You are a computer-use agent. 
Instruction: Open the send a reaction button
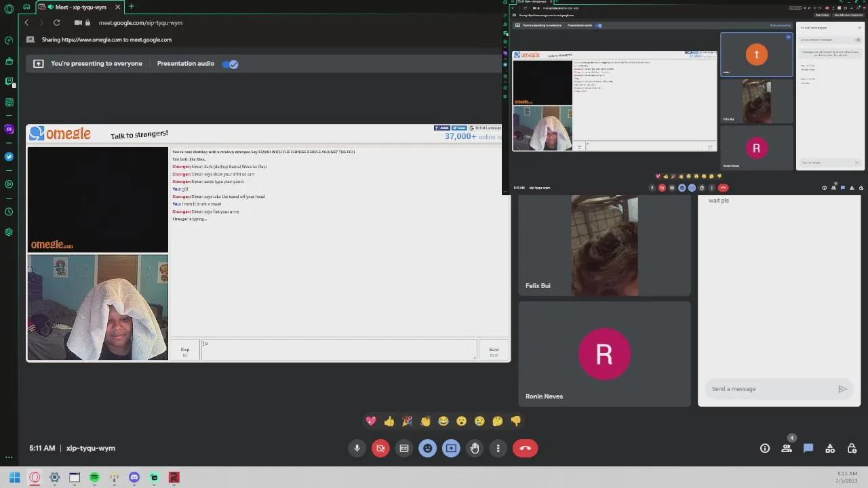click(x=427, y=448)
